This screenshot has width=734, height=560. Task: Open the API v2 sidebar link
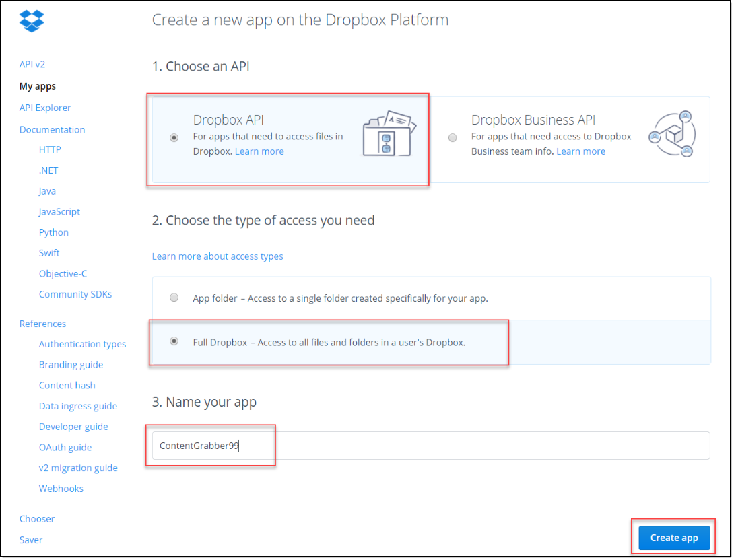point(32,65)
